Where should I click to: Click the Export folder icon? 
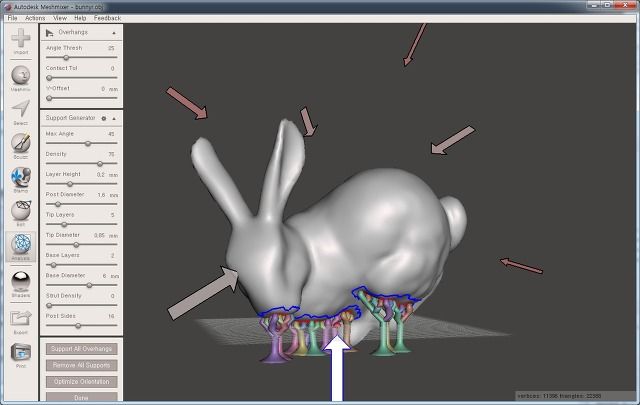[x=20, y=318]
